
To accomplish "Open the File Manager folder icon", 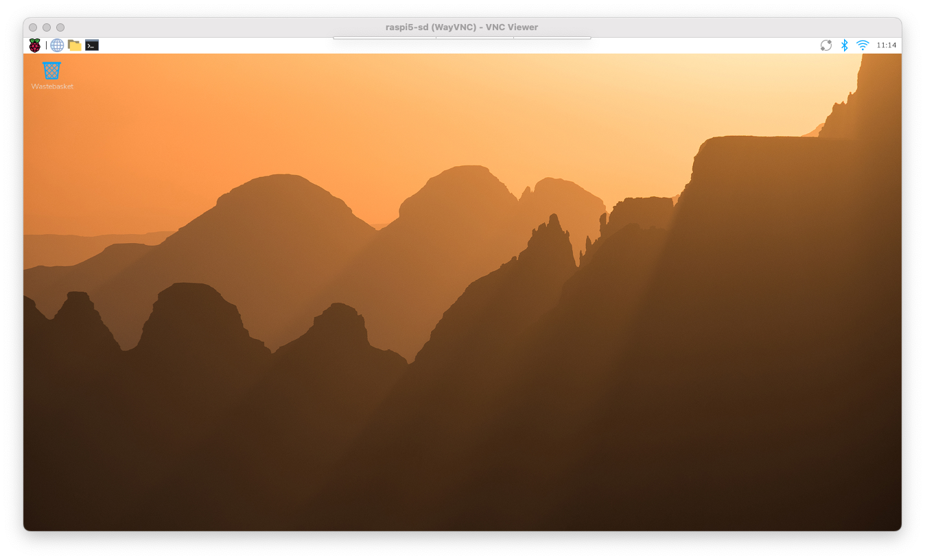I will (74, 45).
